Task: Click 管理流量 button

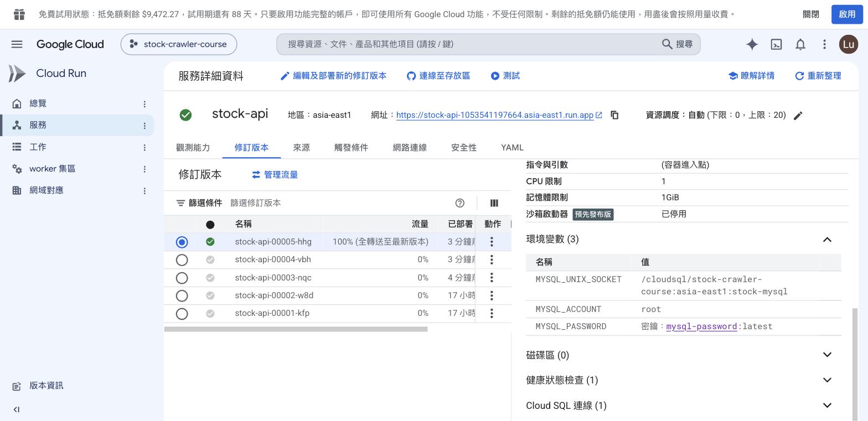Action: point(275,175)
